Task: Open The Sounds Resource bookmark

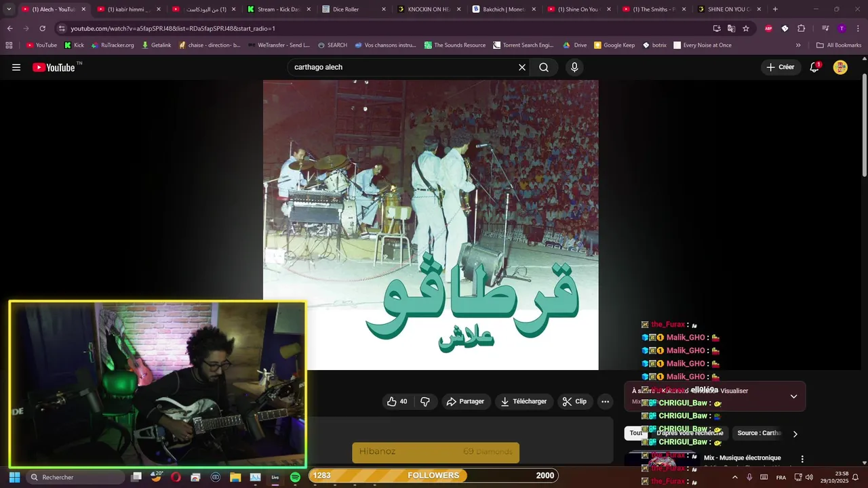Action: pos(454,45)
